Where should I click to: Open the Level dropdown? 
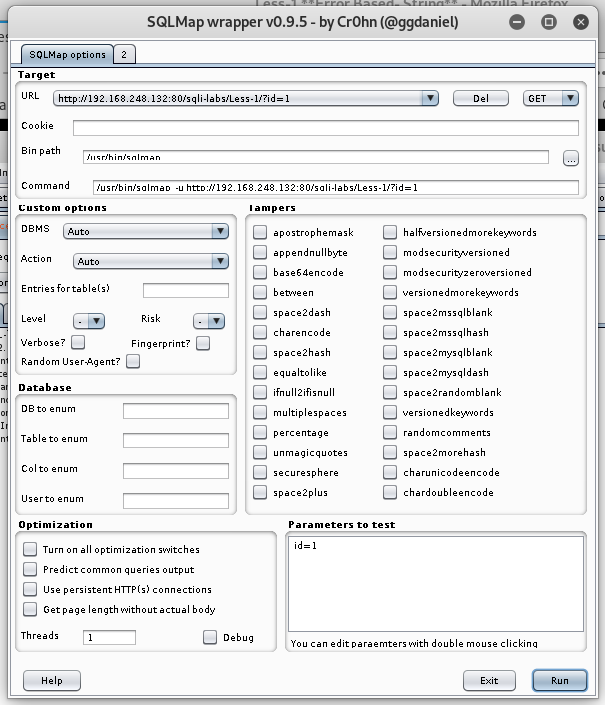coord(89,321)
